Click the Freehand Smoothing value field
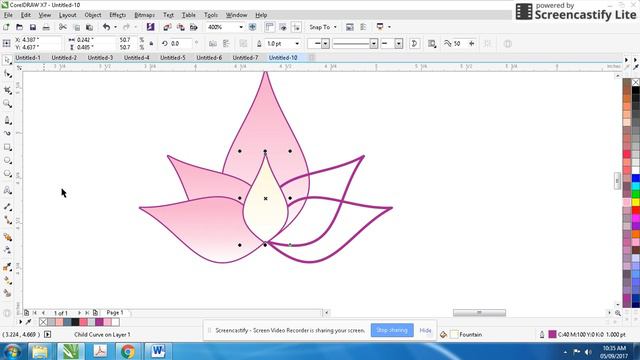 459,44
